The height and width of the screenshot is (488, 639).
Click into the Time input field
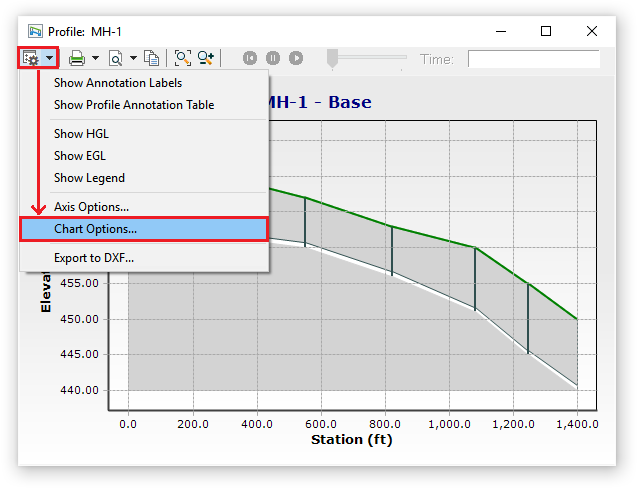click(x=533, y=59)
